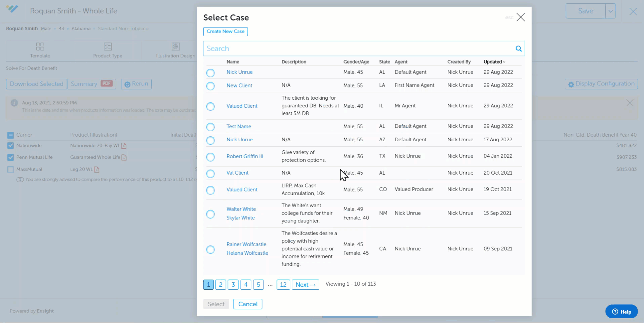The image size is (644, 323).
Task: Click the Agent column header
Action: point(401,62)
